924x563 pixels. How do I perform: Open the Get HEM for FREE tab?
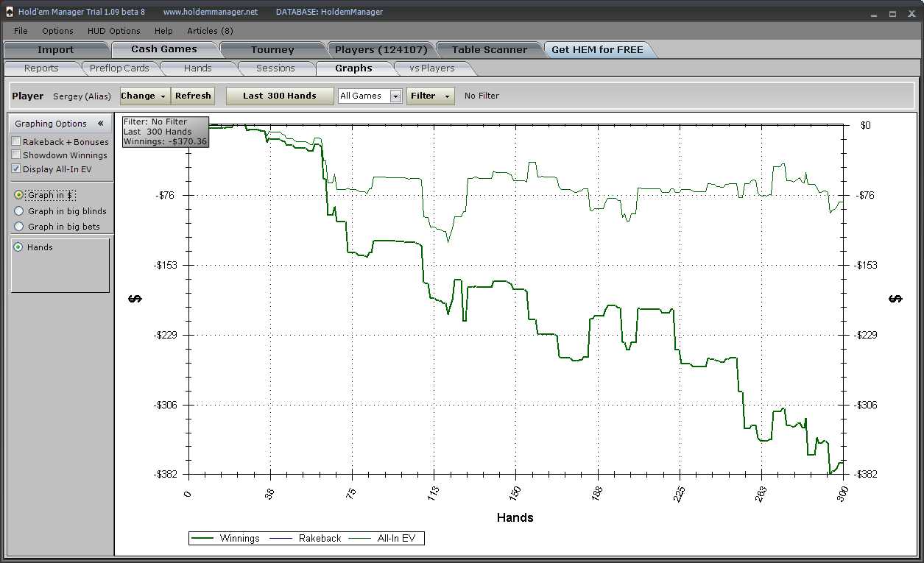[596, 50]
